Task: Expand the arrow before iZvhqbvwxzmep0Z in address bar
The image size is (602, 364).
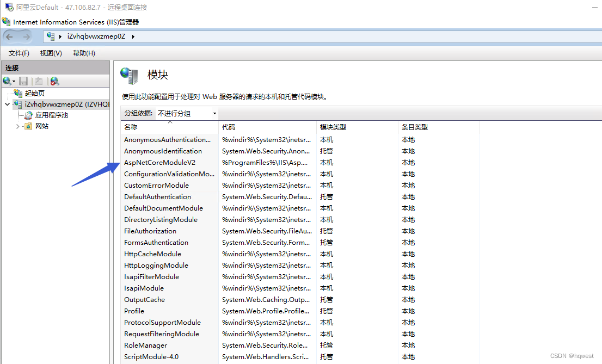Action: pyautogui.click(x=60, y=37)
